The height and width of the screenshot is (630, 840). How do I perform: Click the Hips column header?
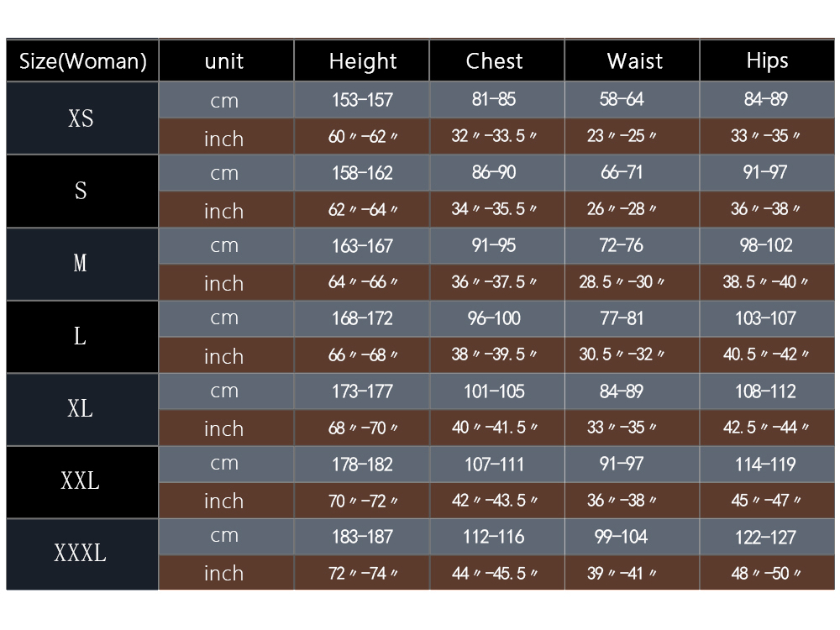pyautogui.click(x=767, y=61)
